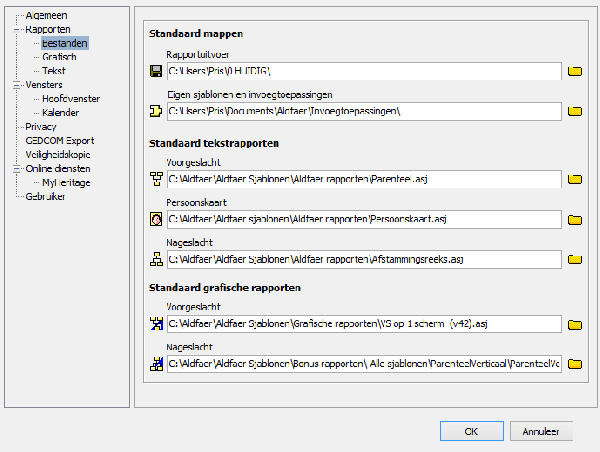
Task: Click the Persoonskaart portrait icon
Action: point(155,219)
